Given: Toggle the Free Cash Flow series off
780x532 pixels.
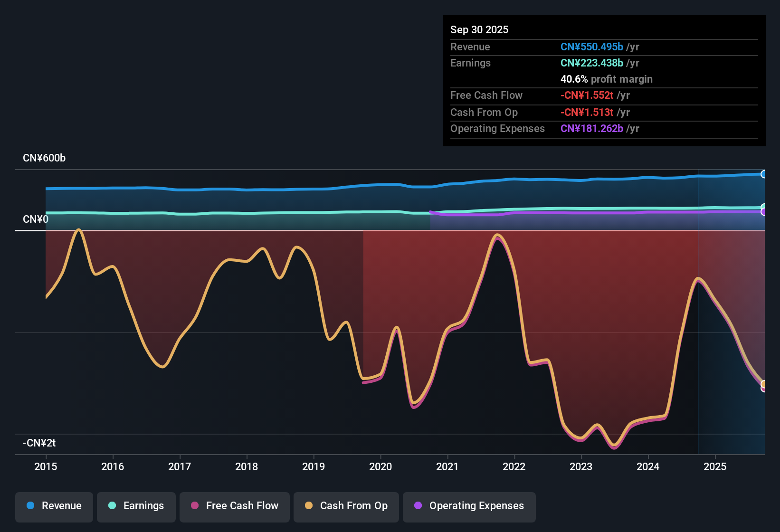Looking at the screenshot, I should click(x=234, y=506).
